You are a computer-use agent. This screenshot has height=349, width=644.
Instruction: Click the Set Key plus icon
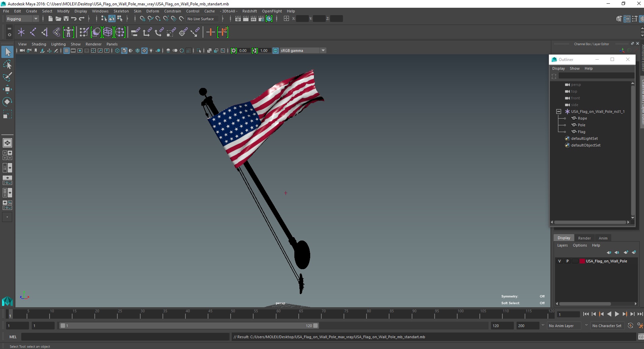click(211, 32)
